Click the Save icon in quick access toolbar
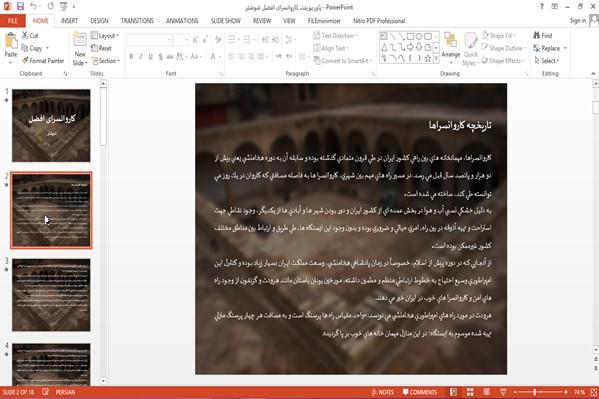Image resolution: width=599 pixels, height=399 pixels. point(20,6)
